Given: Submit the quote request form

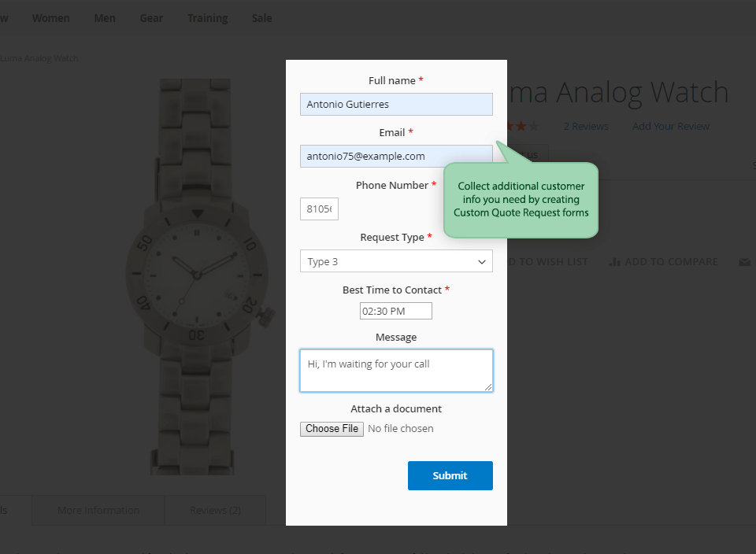Looking at the screenshot, I should coord(450,475).
